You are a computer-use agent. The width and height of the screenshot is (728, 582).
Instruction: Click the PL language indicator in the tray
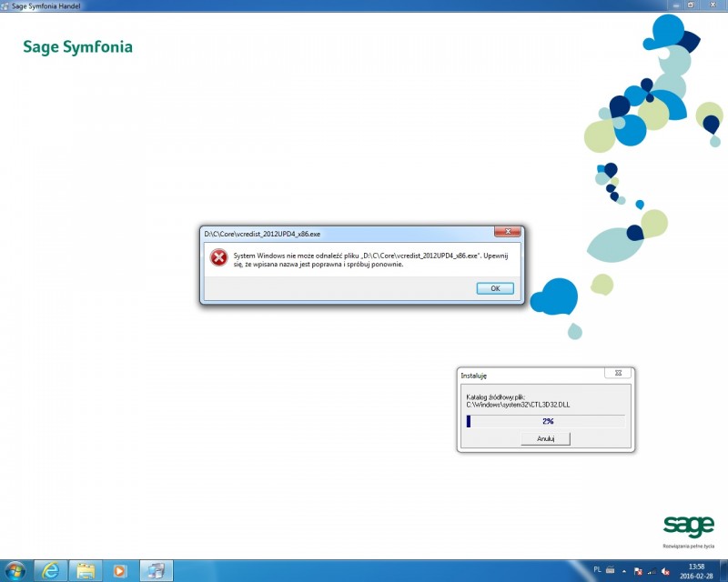[597, 569]
